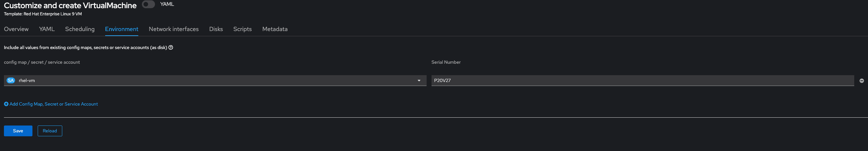Open the Network interfaces tab
Screen dimensions: 868x151
click(174, 29)
